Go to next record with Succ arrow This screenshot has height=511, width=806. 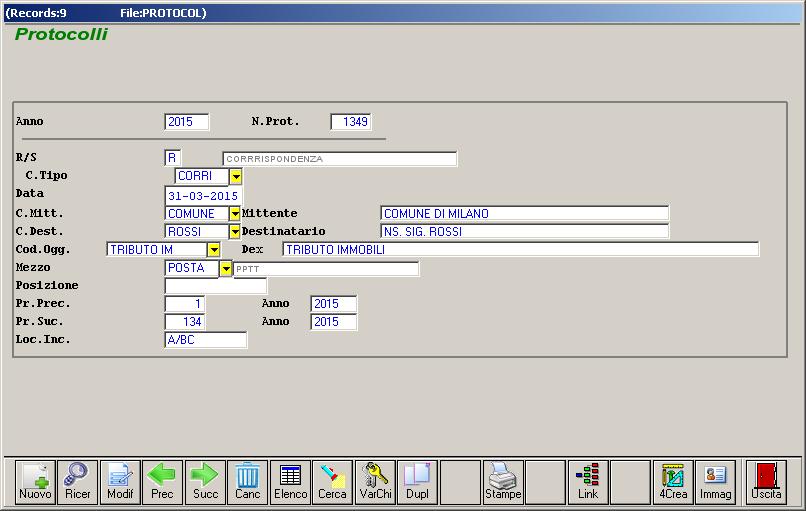[205, 482]
